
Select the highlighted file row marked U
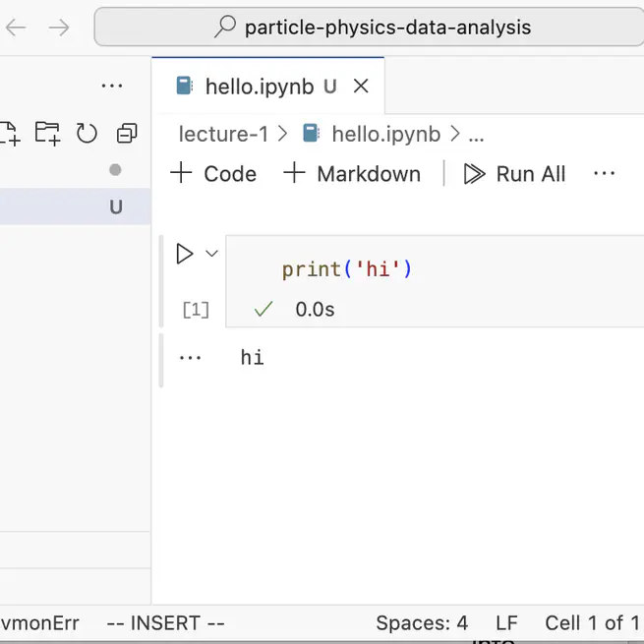[x=75, y=206]
